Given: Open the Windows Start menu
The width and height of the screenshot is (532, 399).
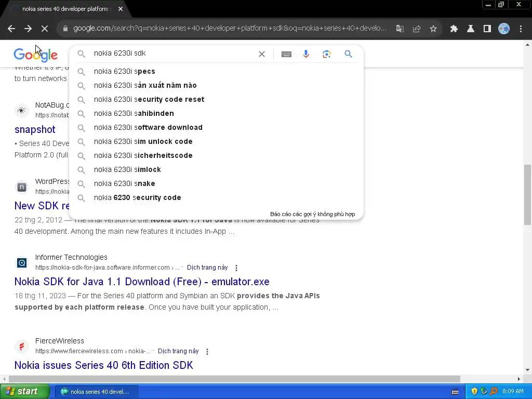Looking at the screenshot, I should point(25,392).
